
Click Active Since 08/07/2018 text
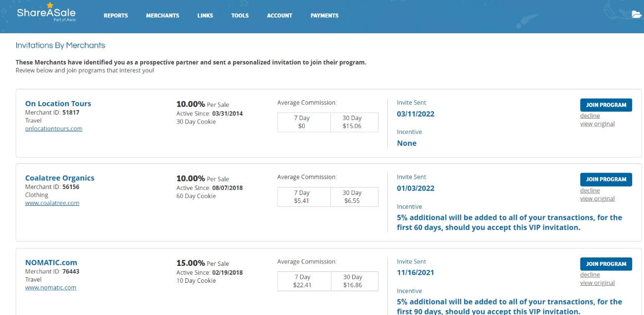(210, 188)
